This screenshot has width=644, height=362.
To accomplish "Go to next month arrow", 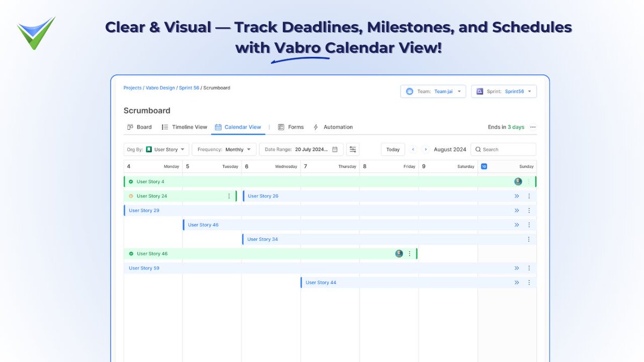I will point(426,150).
